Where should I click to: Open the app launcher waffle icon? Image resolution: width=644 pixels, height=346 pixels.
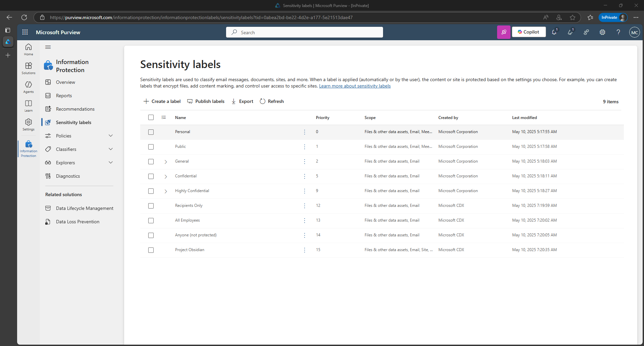click(x=25, y=32)
